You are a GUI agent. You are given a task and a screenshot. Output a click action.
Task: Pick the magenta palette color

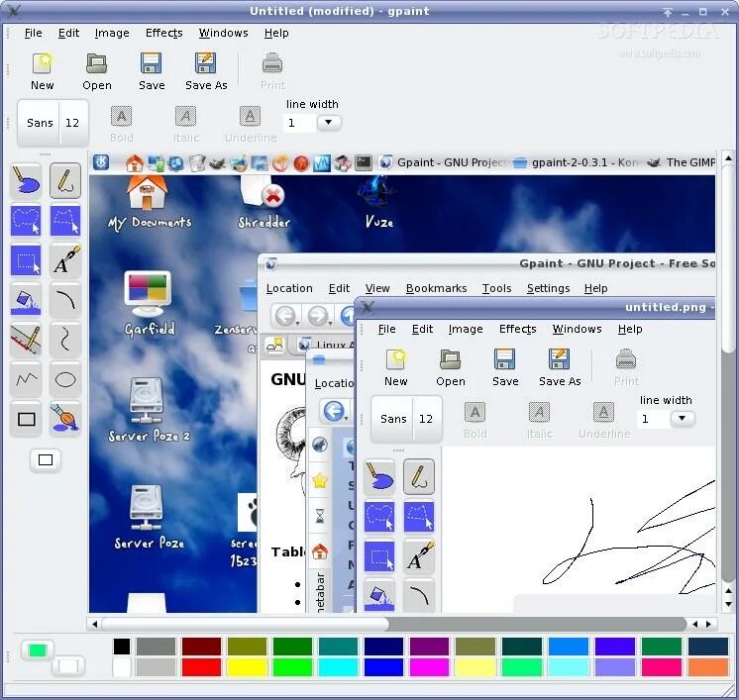(x=429, y=667)
